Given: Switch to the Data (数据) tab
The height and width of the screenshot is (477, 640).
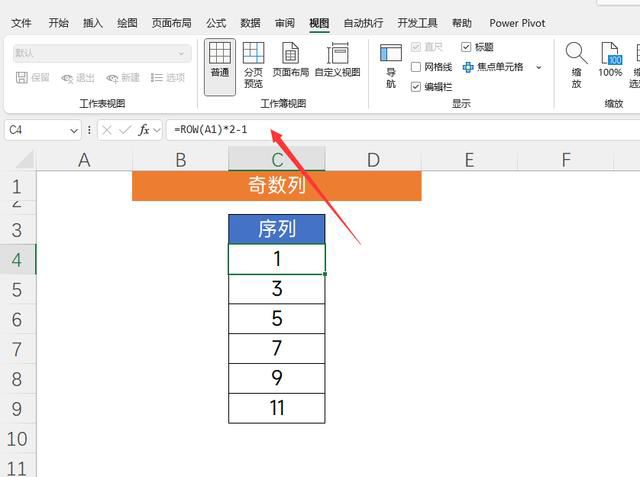Looking at the screenshot, I should tap(250, 23).
